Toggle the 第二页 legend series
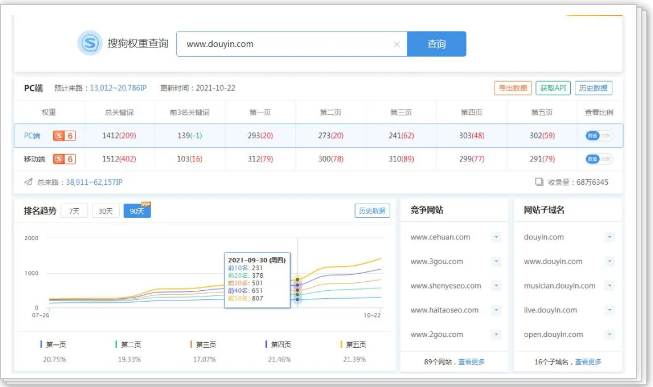This screenshot has height=387, width=653. pos(128,345)
